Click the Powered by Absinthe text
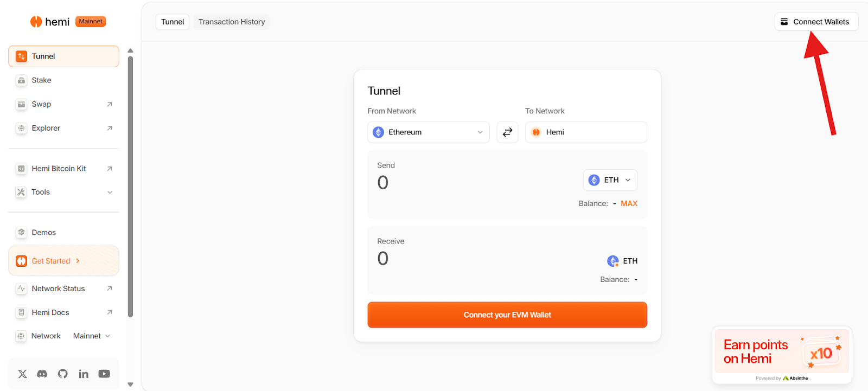This screenshot has width=868, height=391. tap(782, 378)
